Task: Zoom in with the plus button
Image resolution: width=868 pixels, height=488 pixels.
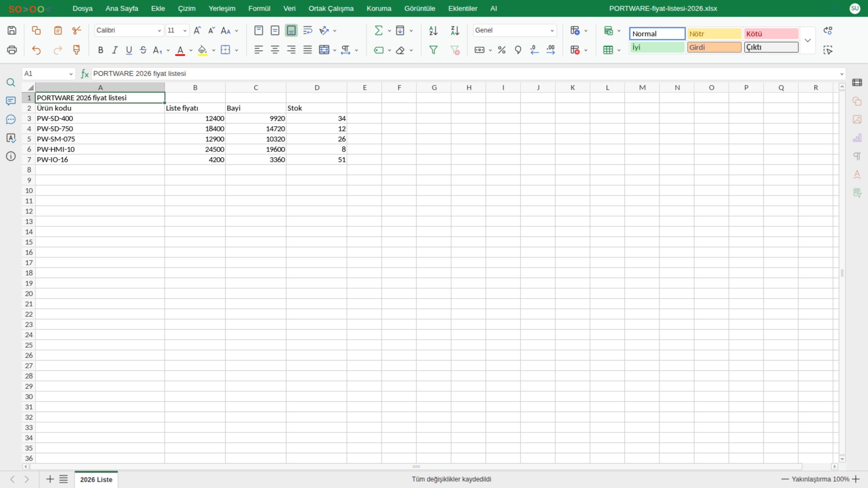Action: click(856, 479)
